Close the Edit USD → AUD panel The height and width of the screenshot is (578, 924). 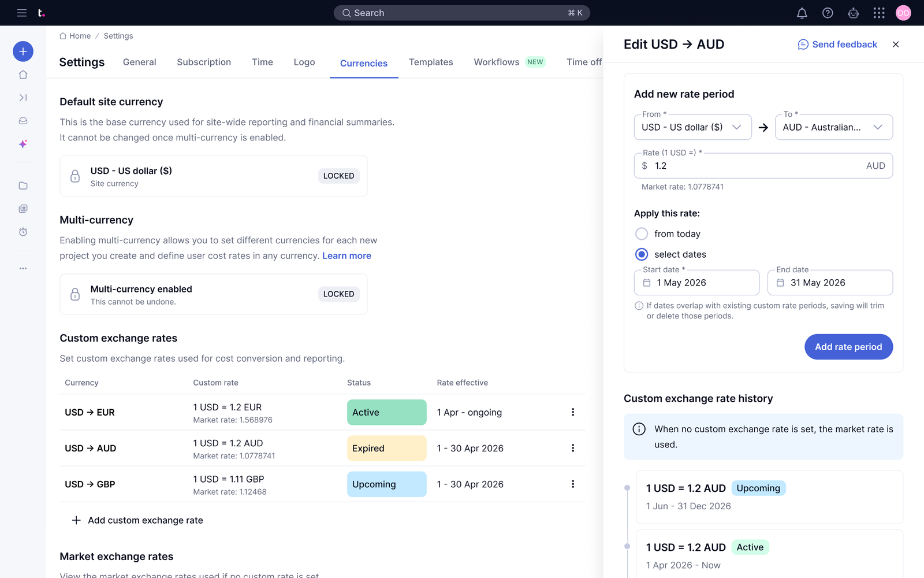click(896, 45)
